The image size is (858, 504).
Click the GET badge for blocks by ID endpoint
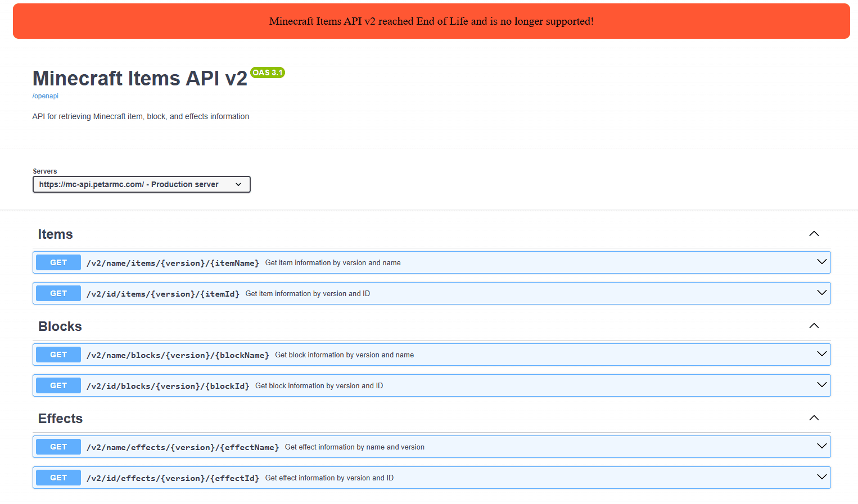pos(58,385)
